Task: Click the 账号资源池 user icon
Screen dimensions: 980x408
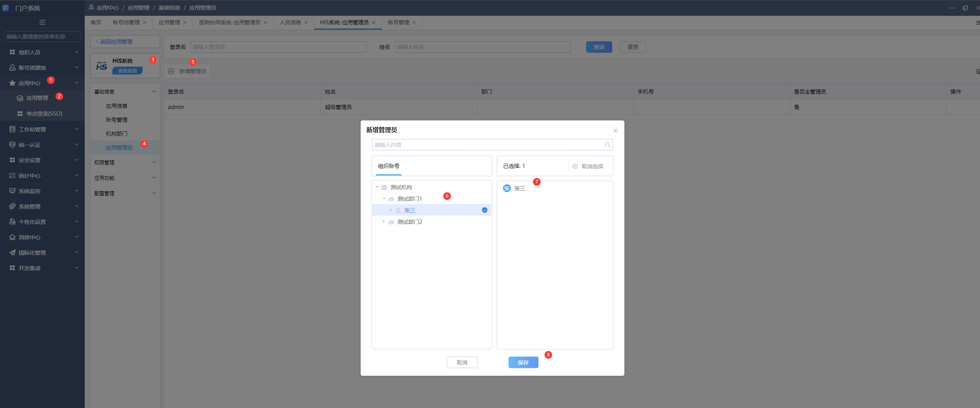Action: click(12, 67)
